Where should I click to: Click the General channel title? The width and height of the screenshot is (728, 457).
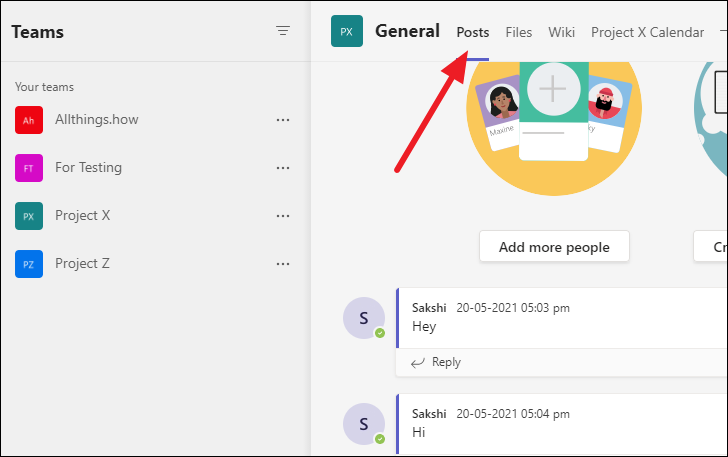(x=407, y=31)
